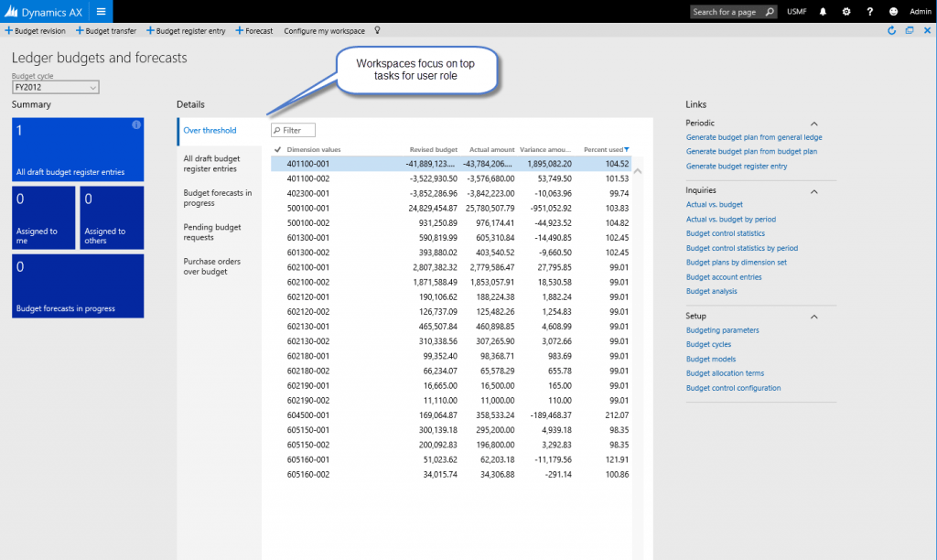Select all grid rows with the header checkmark
Screen dimensions: 937x560
(277, 148)
